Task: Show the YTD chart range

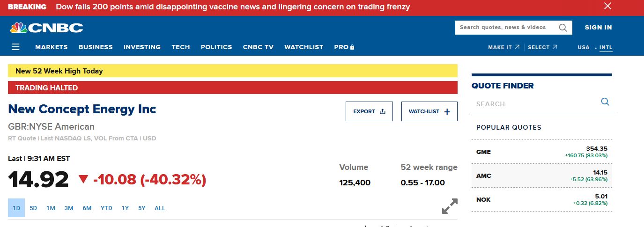Action: pos(106,208)
